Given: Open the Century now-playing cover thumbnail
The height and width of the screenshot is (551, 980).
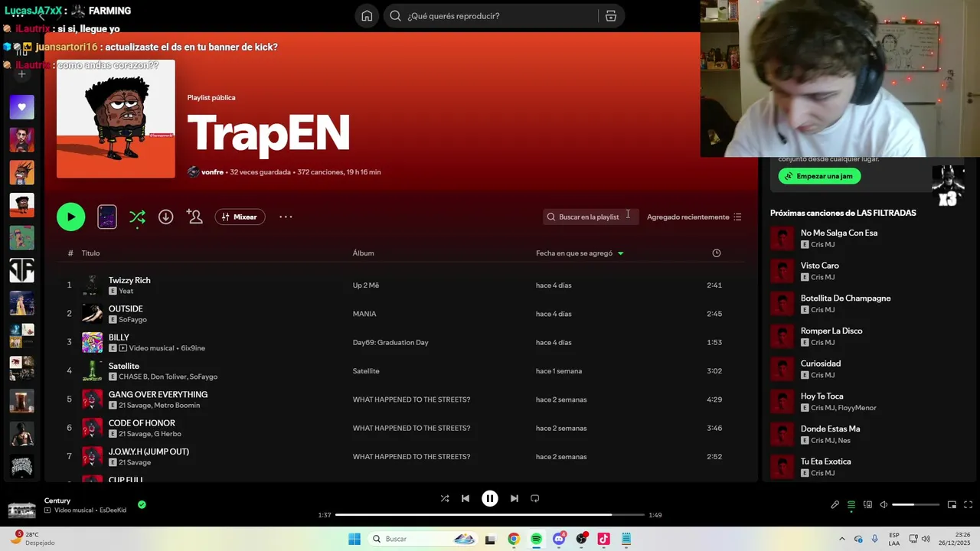Looking at the screenshot, I should click(21, 510).
